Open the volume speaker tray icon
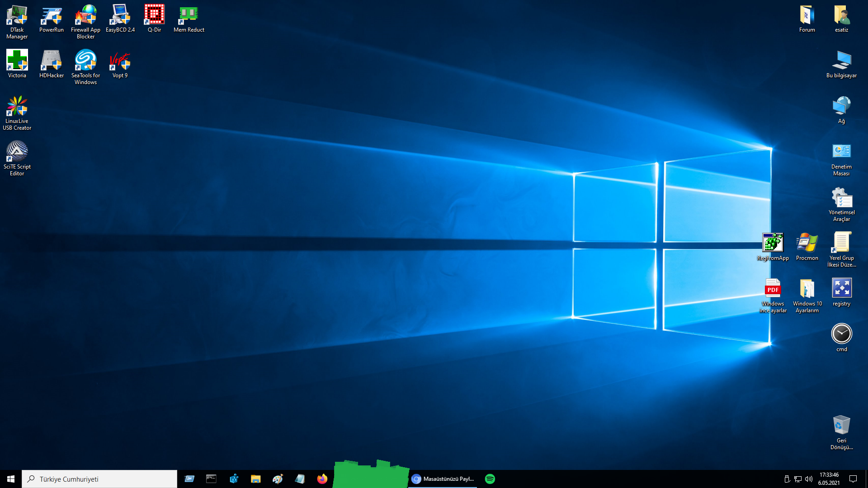Viewport: 868px width, 488px height. (x=809, y=479)
